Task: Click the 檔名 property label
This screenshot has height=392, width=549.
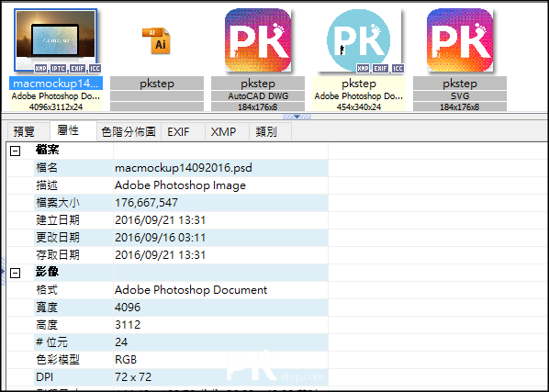Action: coord(47,168)
